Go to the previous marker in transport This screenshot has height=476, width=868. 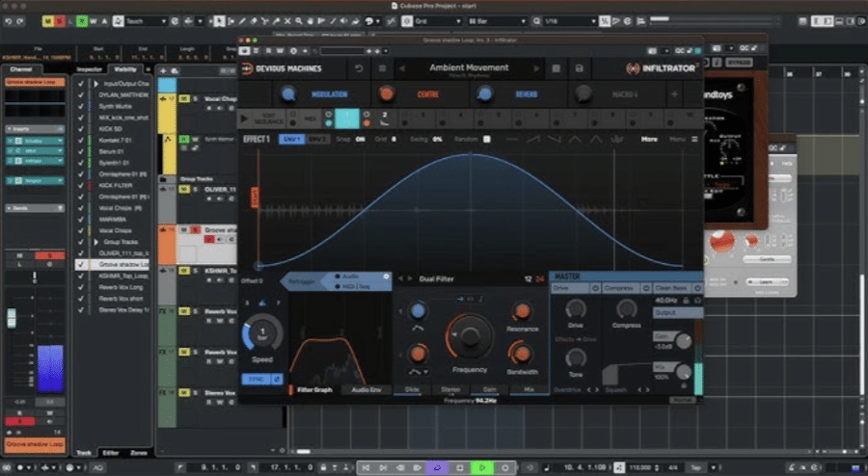(x=366, y=467)
